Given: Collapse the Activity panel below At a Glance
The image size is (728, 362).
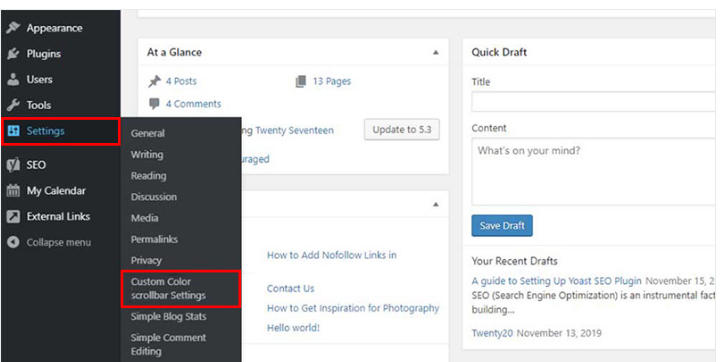Looking at the screenshot, I should pyautogui.click(x=436, y=204).
